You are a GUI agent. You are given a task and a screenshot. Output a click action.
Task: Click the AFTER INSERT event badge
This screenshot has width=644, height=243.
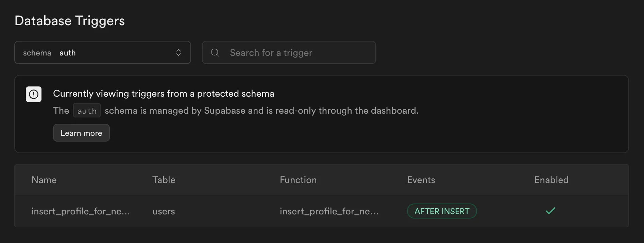442,211
